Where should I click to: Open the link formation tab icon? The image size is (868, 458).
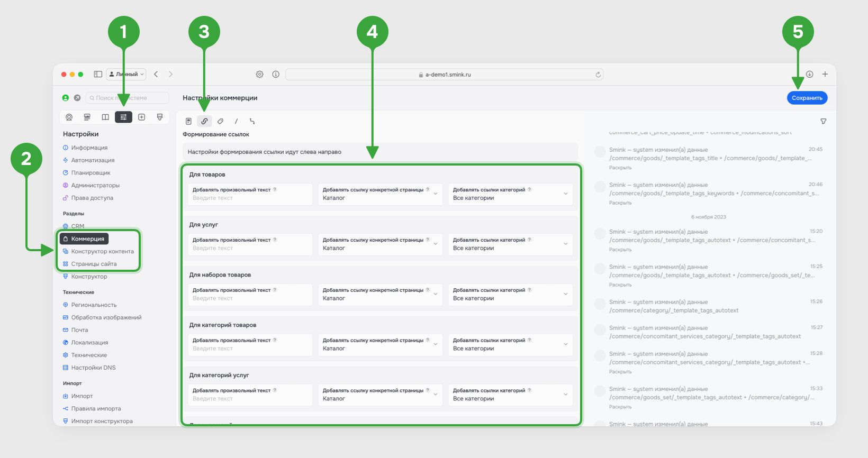tap(204, 121)
